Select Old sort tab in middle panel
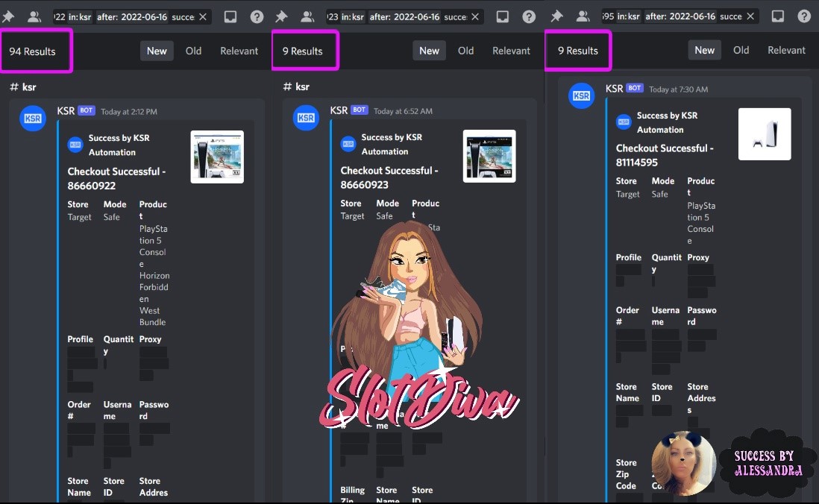The image size is (819, 504). pos(466,51)
